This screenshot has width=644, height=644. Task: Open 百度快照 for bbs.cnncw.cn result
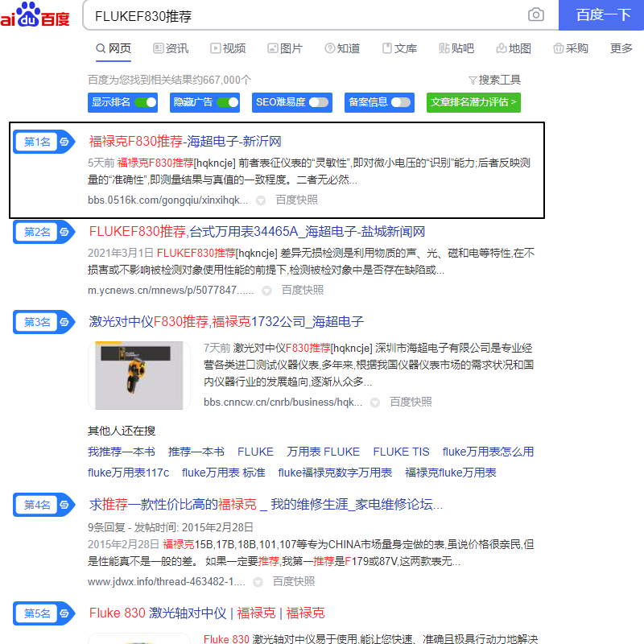pos(411,402)
